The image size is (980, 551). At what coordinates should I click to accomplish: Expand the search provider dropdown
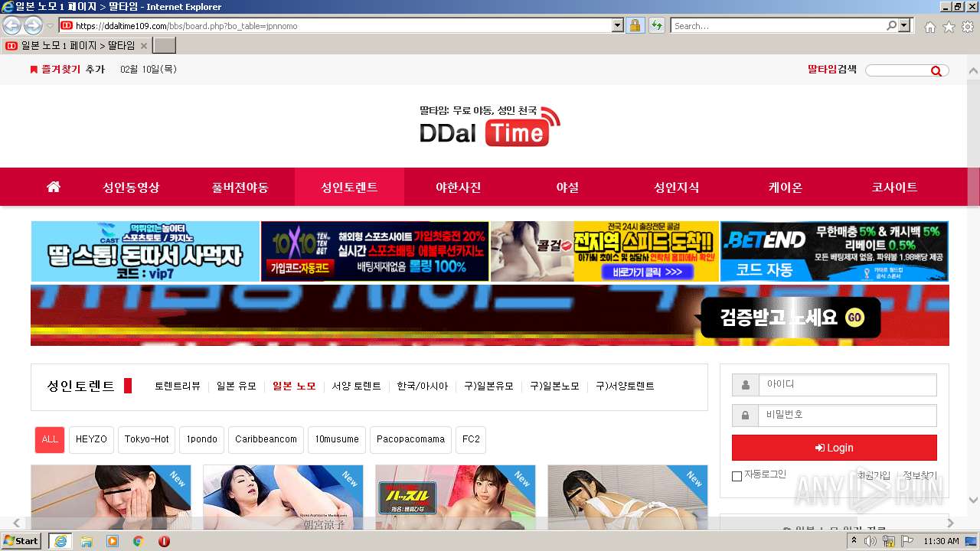coord(905,25)
